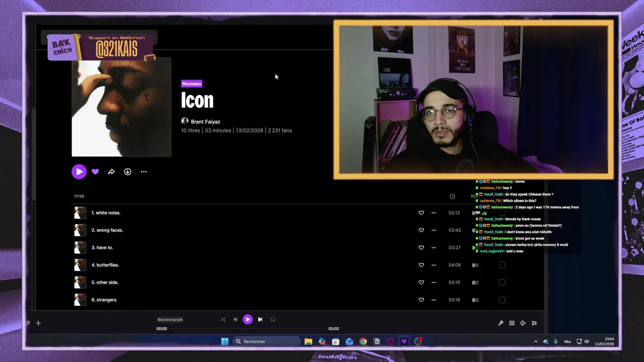Viewport: 644px width, 362px height.
Task: Skip to the previous track
Action: coord(235,319)
